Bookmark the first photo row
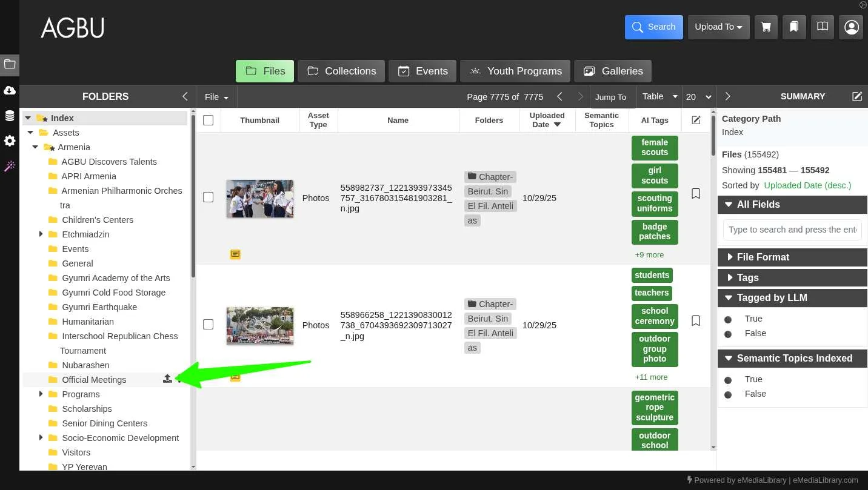This screenshot has width=868, height=490. click(x=696, y=193)
